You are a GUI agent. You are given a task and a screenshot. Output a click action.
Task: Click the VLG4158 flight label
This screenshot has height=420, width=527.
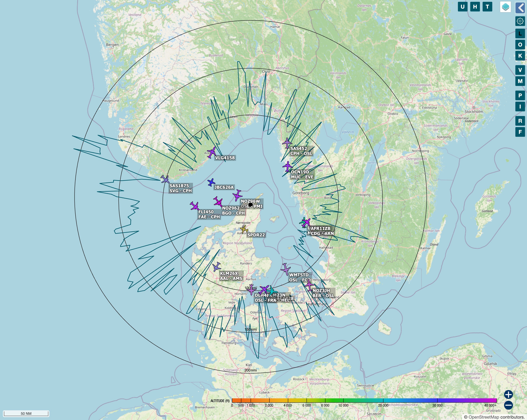tap(225, 158)
